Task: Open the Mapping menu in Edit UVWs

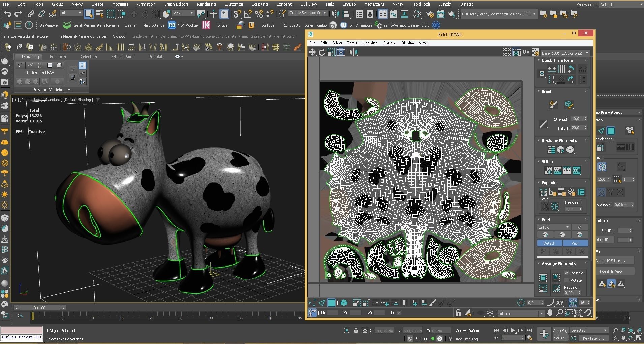Action: (369, 43)
